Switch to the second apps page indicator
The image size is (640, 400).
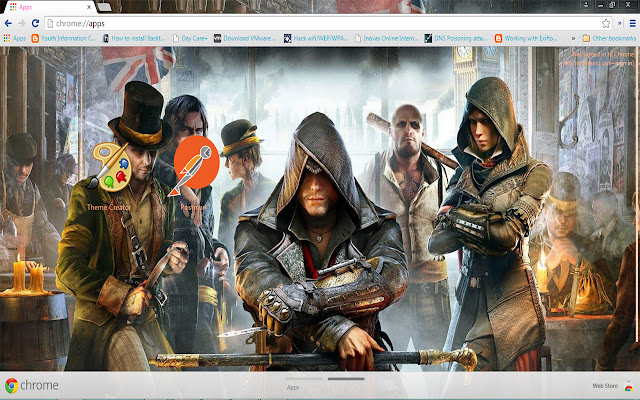(346, 380)
